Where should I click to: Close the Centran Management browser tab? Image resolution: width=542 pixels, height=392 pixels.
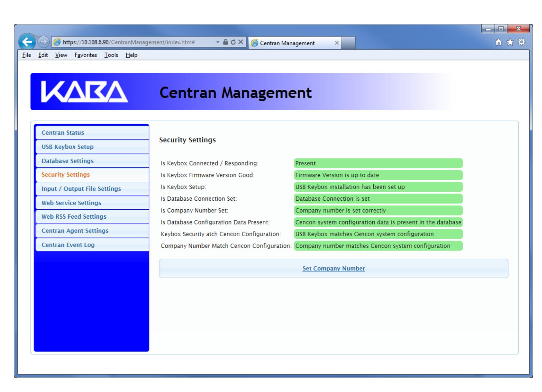(x=336, y=43)
